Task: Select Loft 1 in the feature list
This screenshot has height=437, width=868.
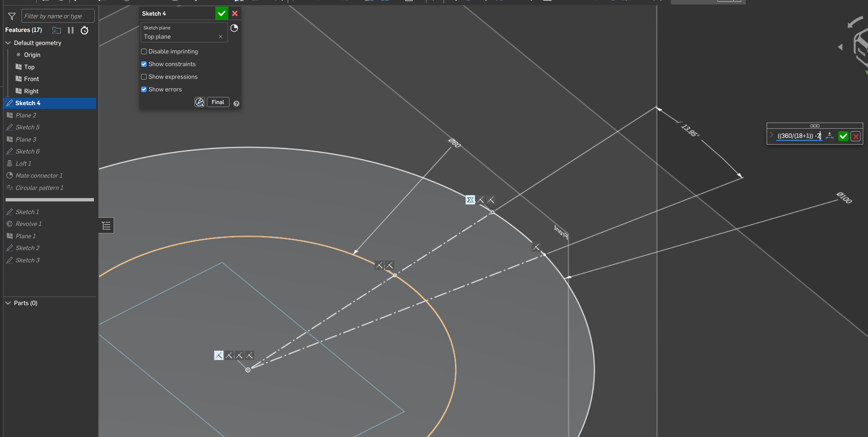Action: (23, 164)
